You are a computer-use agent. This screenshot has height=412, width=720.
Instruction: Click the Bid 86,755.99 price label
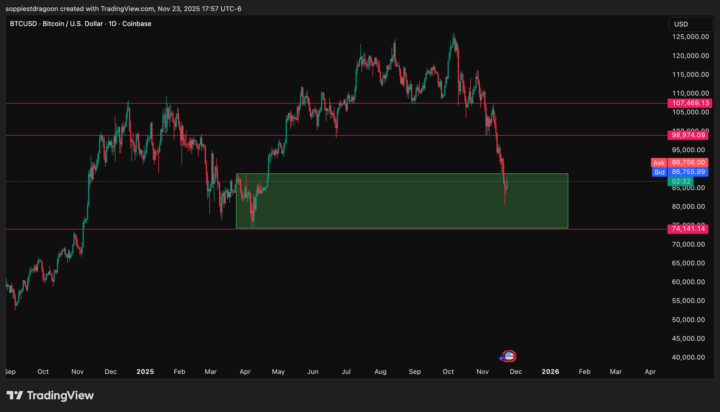[x=680, y=172]
